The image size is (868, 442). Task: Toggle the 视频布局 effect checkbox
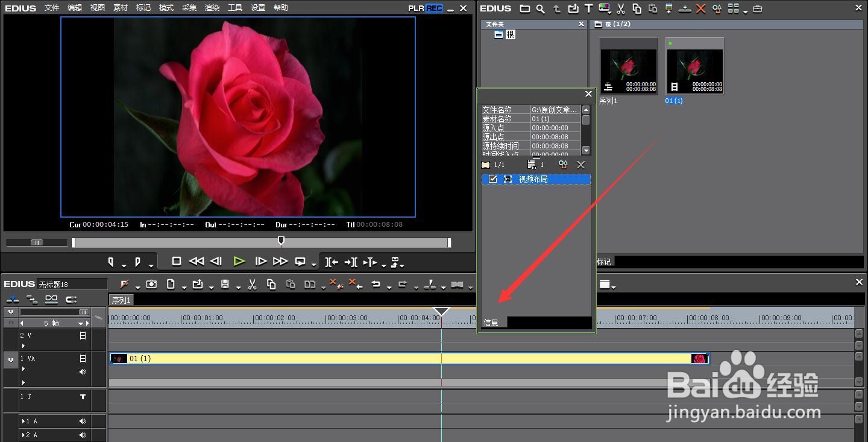[x=493, y=179]
